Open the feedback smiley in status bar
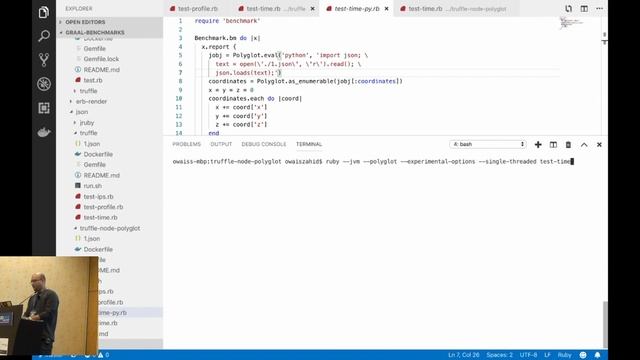Screen dimensions: 640x360 (583, 355)
